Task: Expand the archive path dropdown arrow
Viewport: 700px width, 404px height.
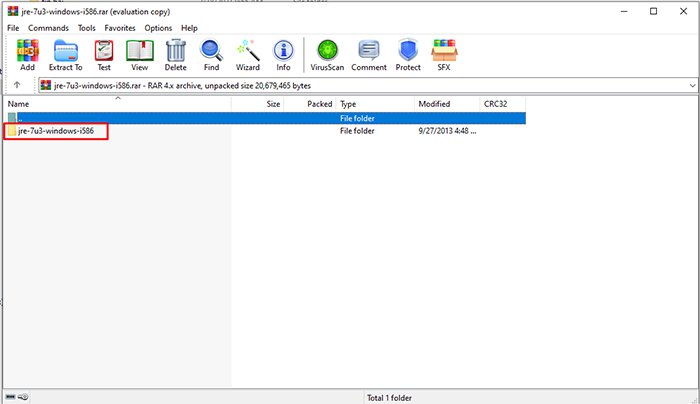Action: (x=692, y=85)
